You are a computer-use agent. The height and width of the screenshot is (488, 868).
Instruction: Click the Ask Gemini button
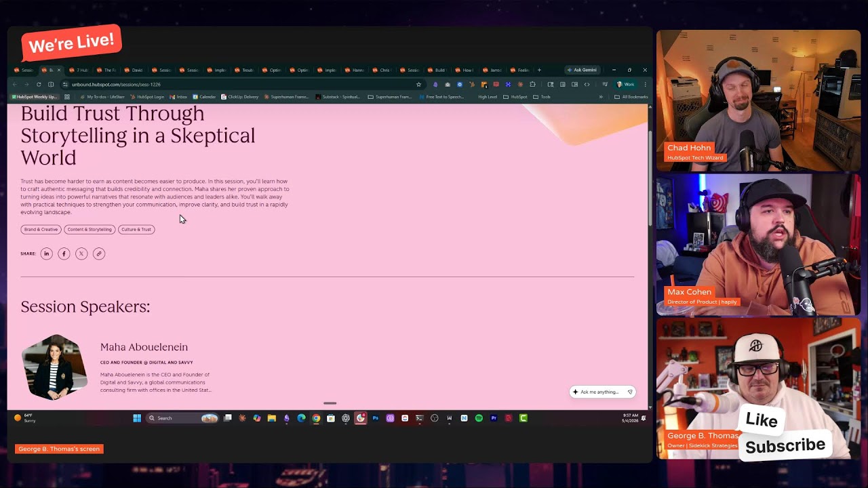click(583, 70)
